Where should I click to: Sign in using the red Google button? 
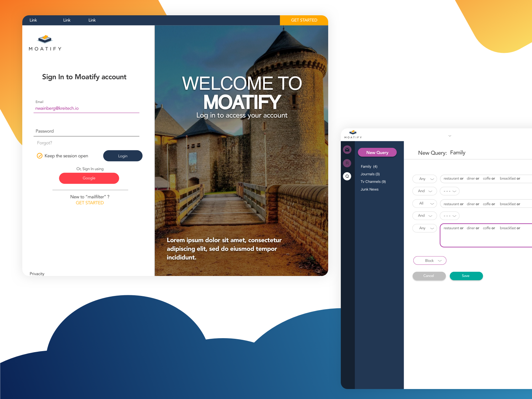pos(89,178)
